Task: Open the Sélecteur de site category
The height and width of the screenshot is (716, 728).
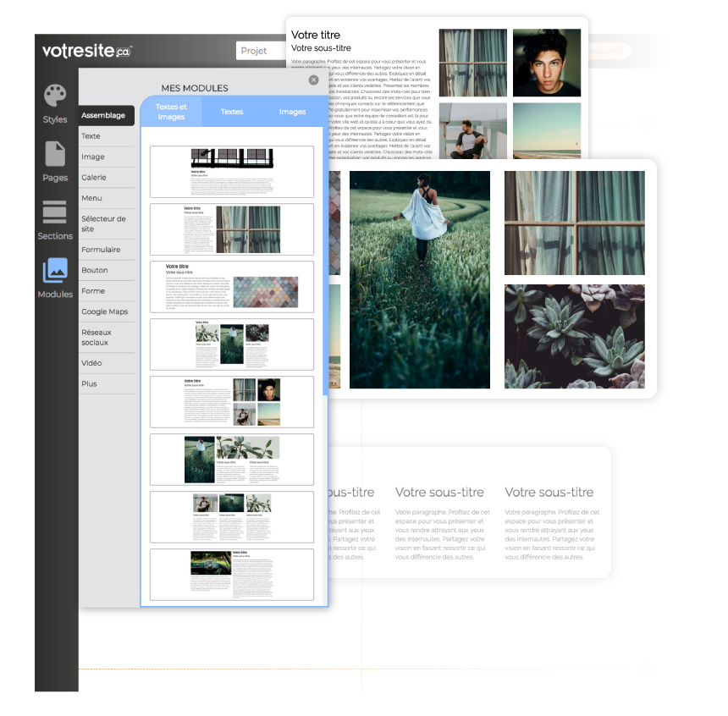Action: [104, 223]
